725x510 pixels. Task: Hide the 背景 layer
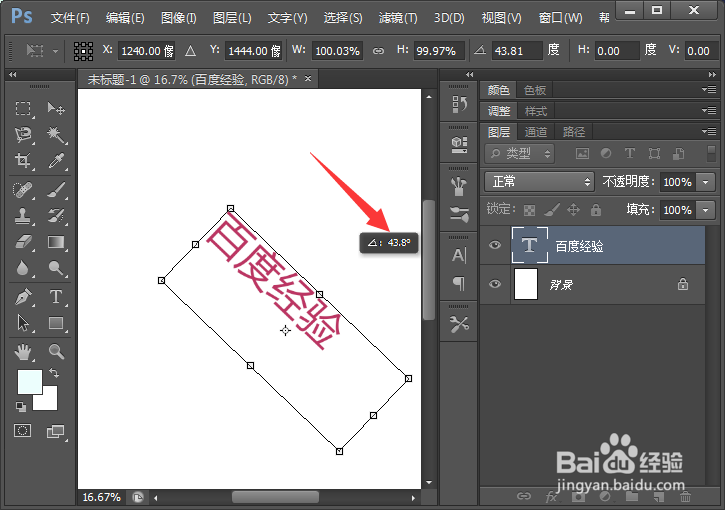coord(495,284)
